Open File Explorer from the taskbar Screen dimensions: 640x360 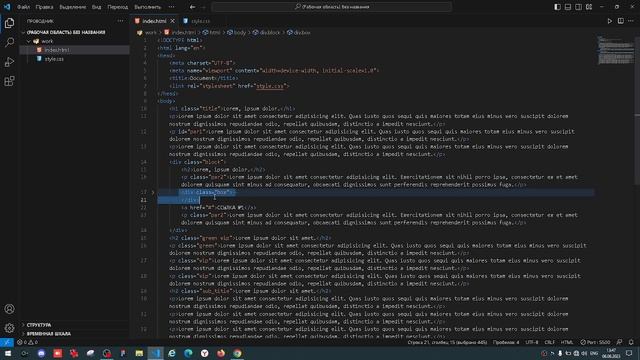coord(139,353)
